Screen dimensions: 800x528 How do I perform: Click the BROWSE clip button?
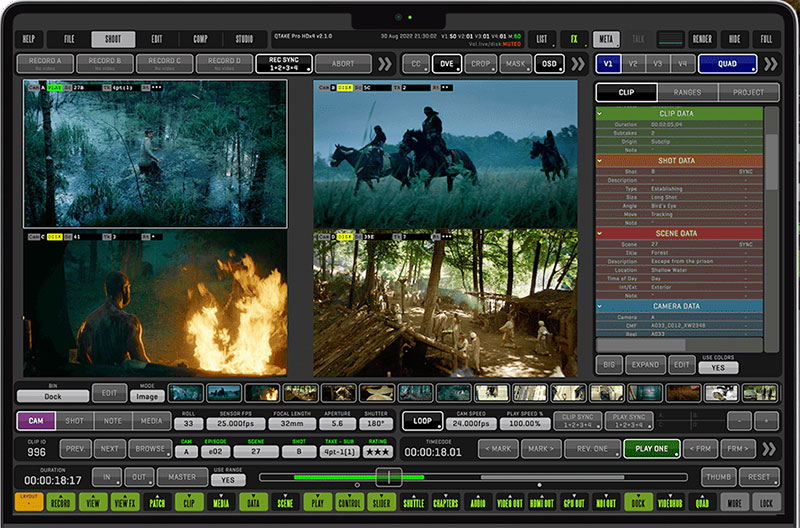tap(148, 449)
